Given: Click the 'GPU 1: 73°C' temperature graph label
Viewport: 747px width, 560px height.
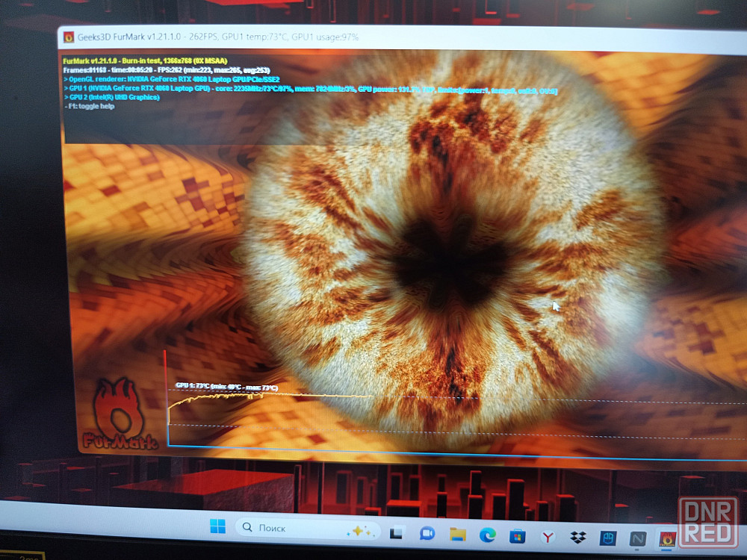Looking at the screenshot, I should click(227, 387).
